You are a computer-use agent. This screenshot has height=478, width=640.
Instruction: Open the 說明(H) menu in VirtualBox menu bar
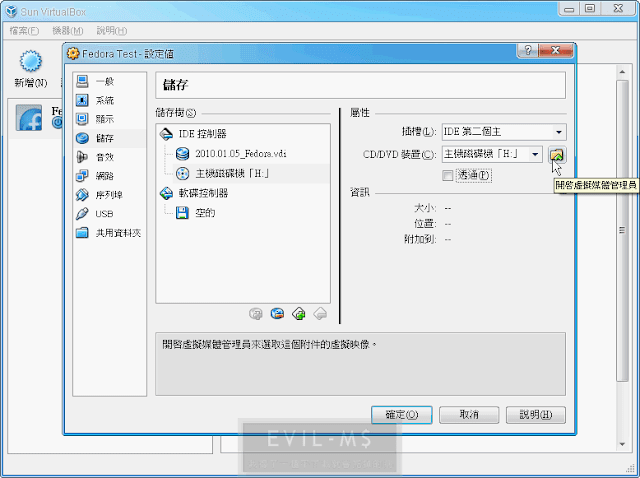click(111, 31)
